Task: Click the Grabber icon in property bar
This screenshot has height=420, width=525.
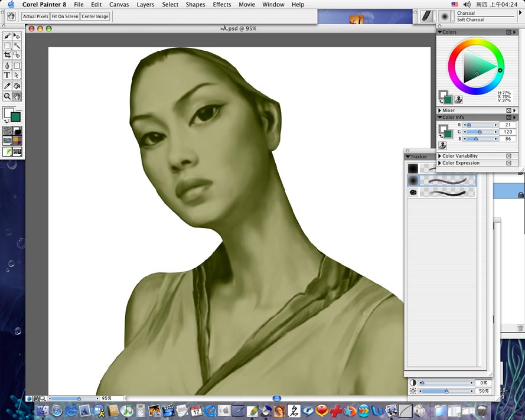Action: point(12,16)
